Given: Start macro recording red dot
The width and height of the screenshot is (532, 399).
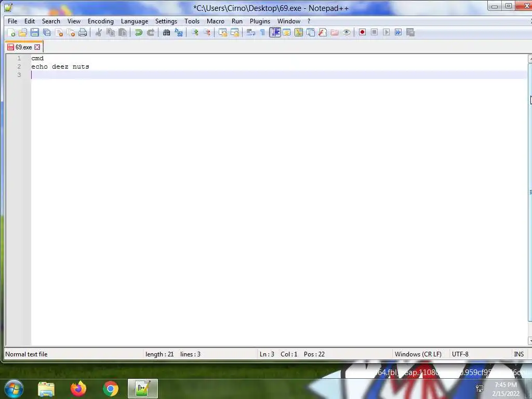Looking at the screenshot, I should click(362, 32).
